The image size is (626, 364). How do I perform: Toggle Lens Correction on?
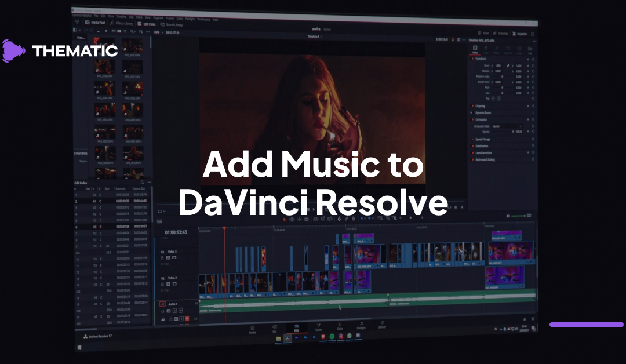(474, 152)
